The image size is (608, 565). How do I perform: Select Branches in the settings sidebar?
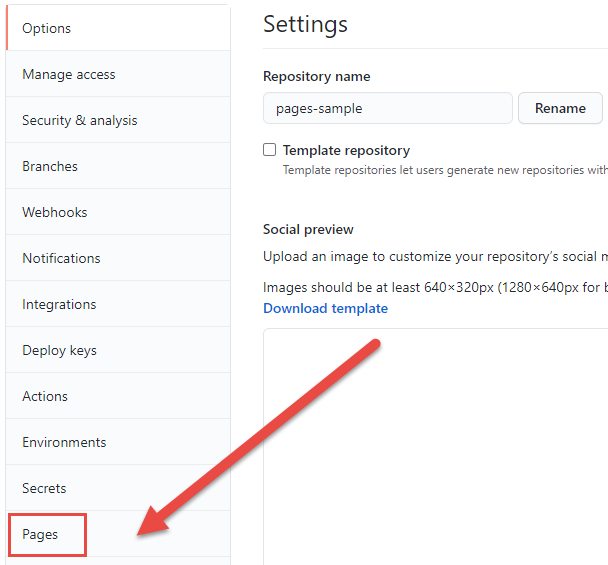(118, 166)
